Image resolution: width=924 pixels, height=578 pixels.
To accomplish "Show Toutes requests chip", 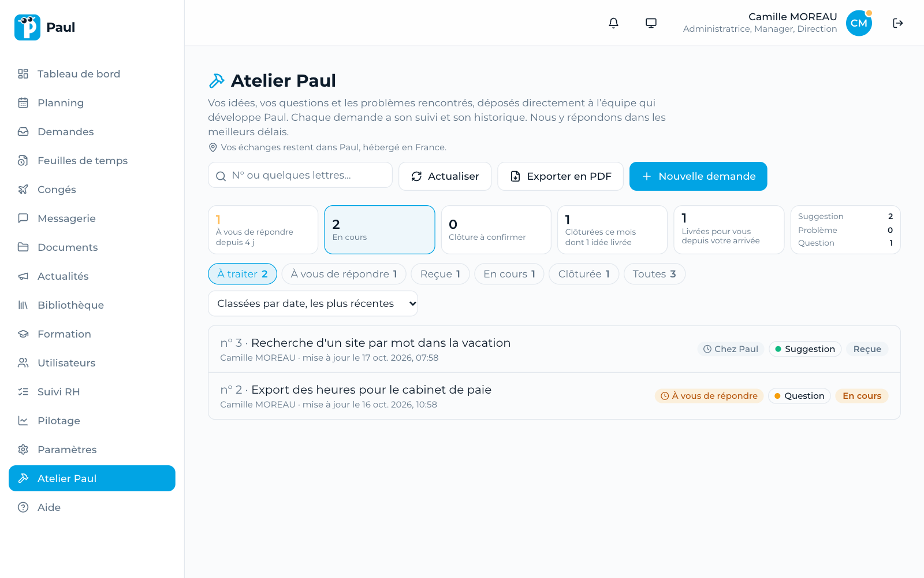I will 654,274.
